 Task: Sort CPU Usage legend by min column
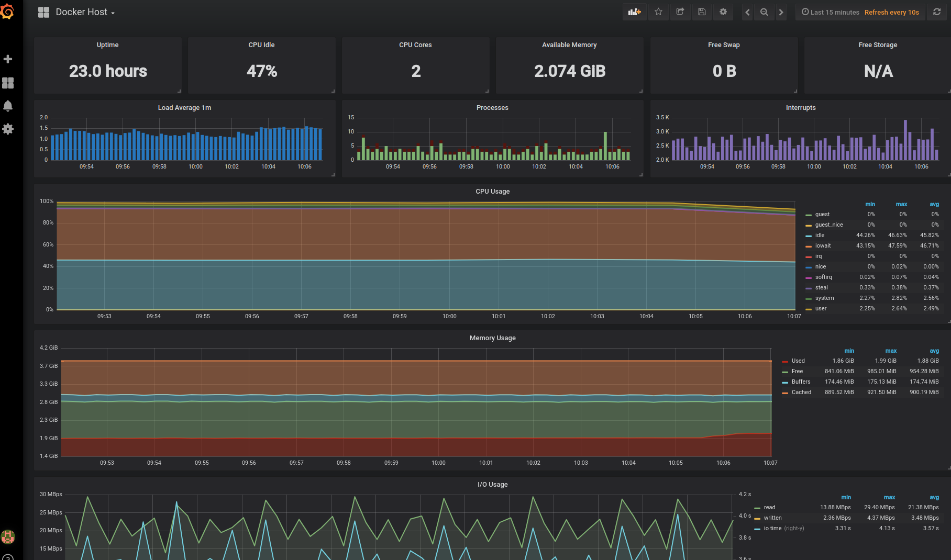point(870,205)
